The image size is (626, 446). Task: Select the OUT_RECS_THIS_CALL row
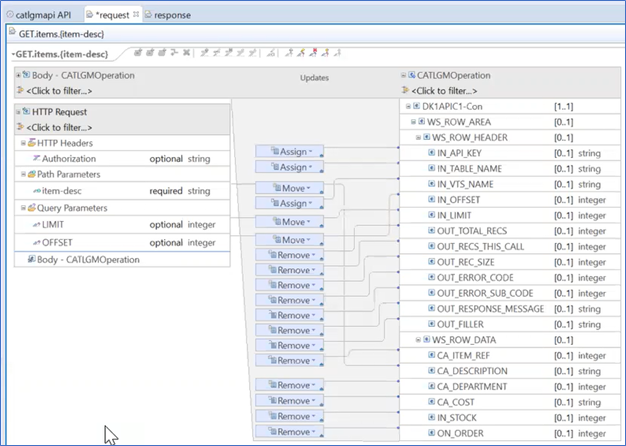coord(510,246)
